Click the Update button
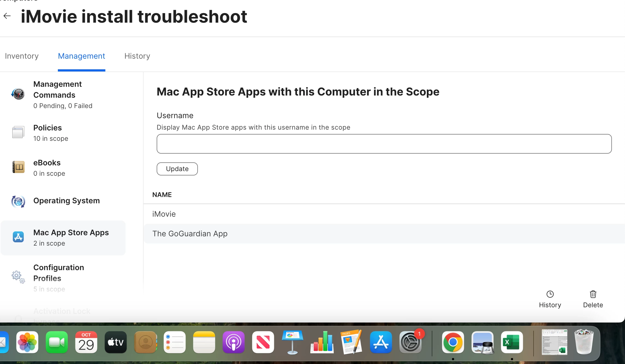This screenshot has width=625, height=364. (177, 169)
